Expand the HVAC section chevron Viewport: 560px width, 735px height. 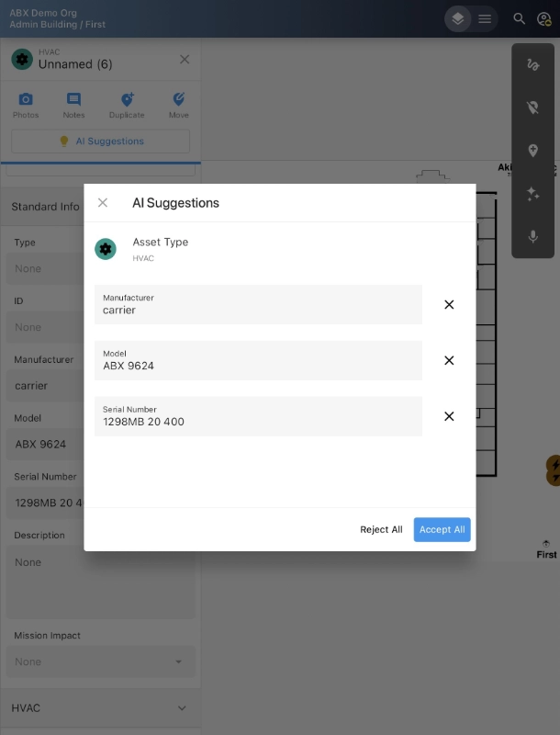coord(182,708)
